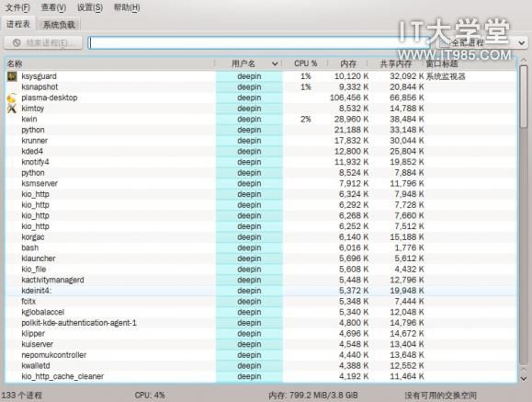This screenshot has height=402, width=532.
Task: Select the kuiserver process row
Action: (x=261, y=344)
